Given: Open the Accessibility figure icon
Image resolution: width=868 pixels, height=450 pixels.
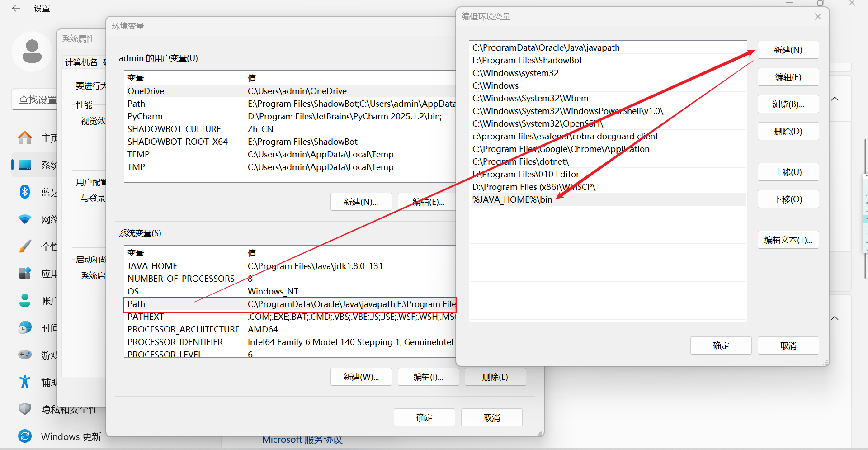Looking at the screenshot, I should [25, 382].
